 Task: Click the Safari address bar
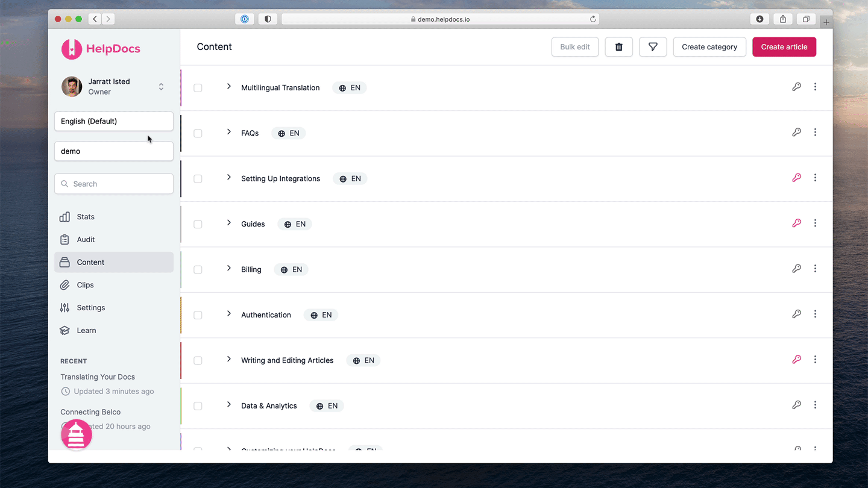point(441,19)
